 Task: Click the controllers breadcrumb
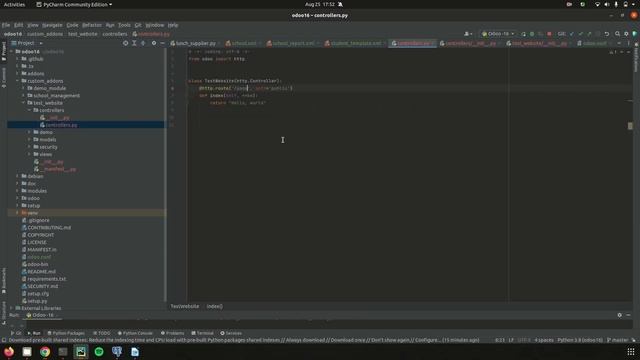[x=115, y=34]
